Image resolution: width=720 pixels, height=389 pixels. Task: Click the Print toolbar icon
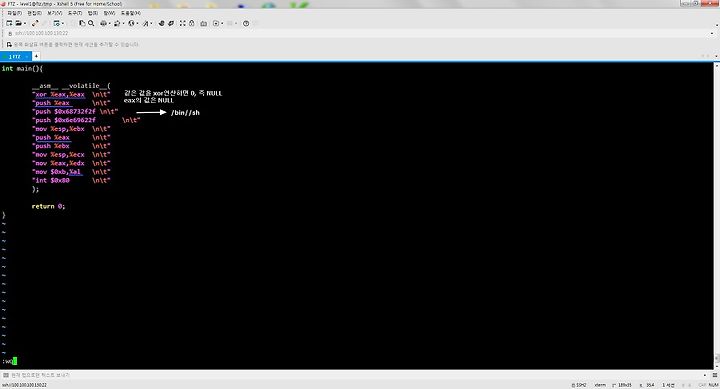click(103, 23)
